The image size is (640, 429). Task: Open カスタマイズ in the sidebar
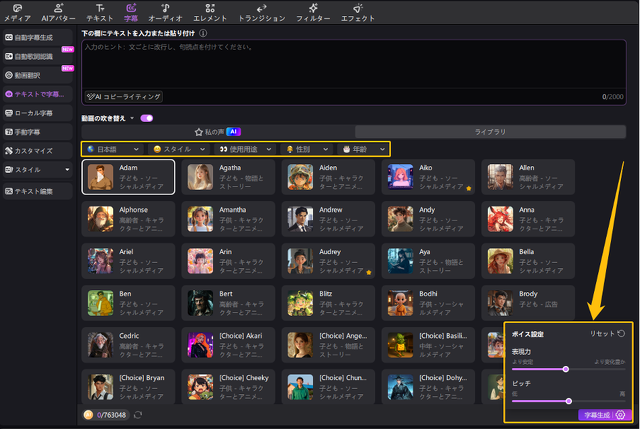pos(38,151)
